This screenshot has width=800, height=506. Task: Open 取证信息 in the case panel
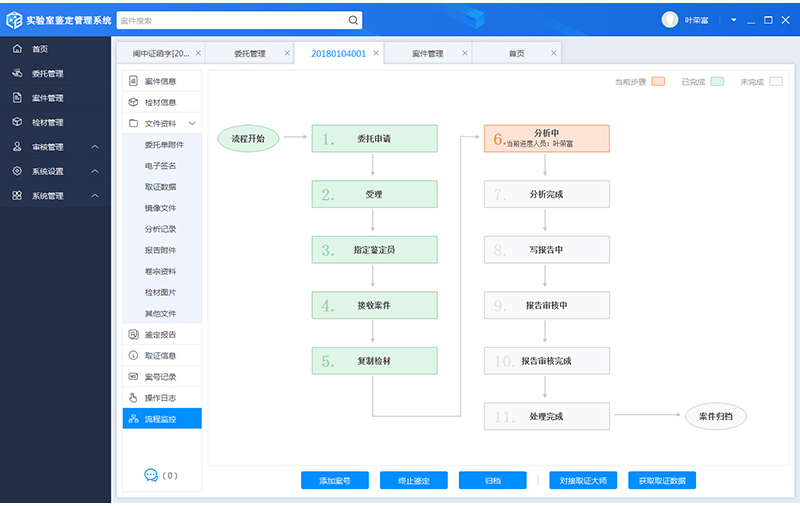pos(160,355)
